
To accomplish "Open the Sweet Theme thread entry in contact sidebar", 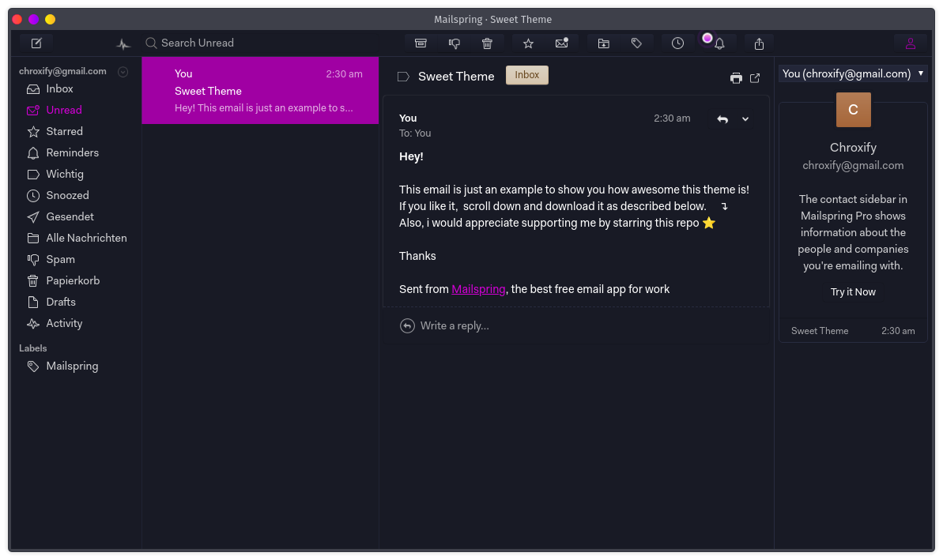I will [x=853, y=331].
